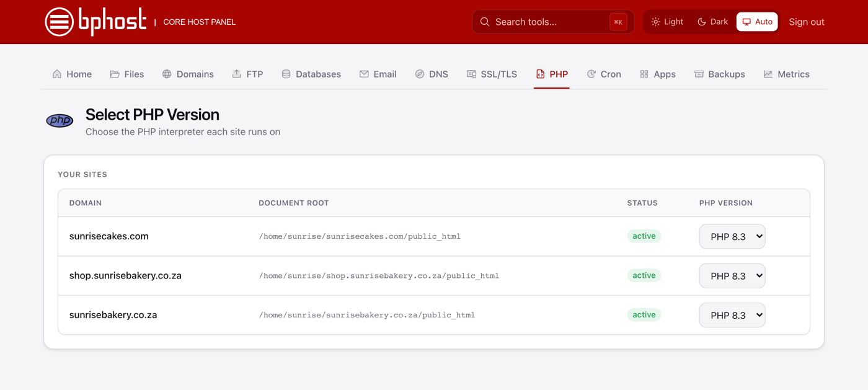This screenshot has height=390, width=868.
Task: Click the monitor icon for Auto theme
Action: 746,22
